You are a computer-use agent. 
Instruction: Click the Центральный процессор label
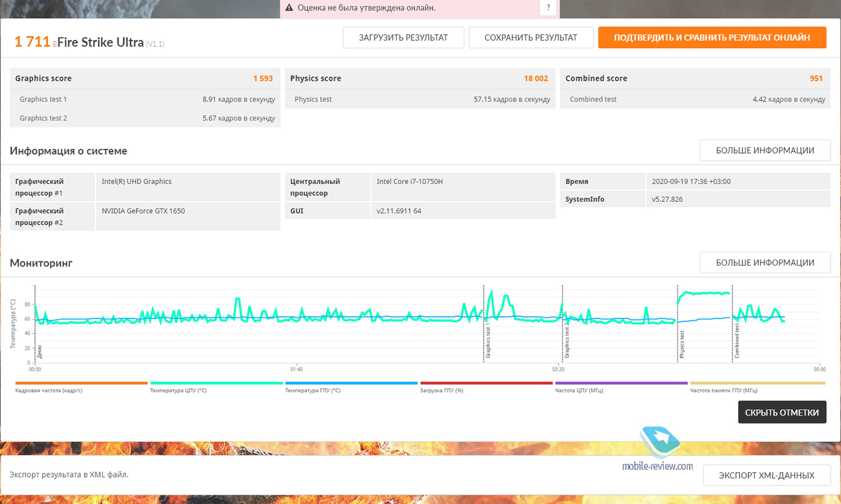pyautogui.click(x=315, y=187)
